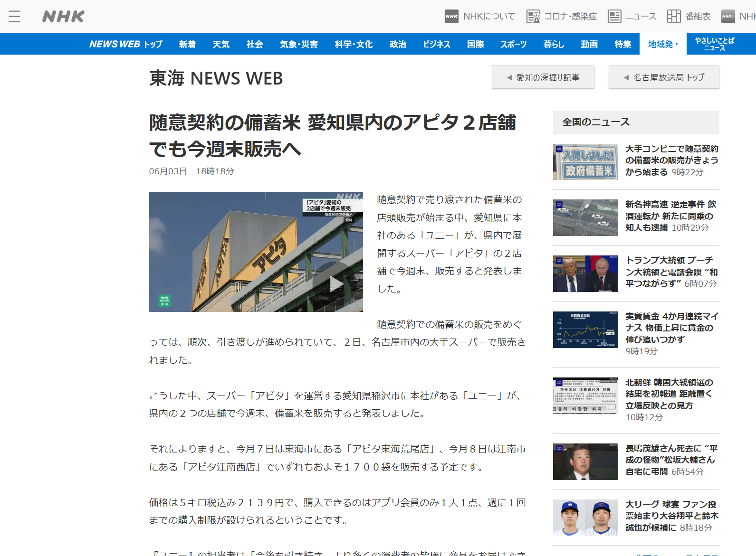Viewport: 756px width, 556px height.
Task: Expand the '地域発' dropdown tab
Action: (663, 44)
